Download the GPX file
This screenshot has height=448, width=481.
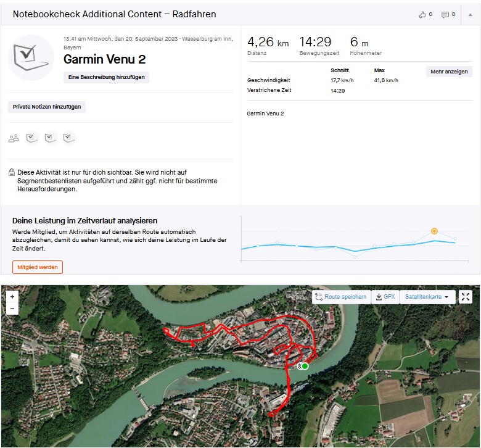point(385,297)
